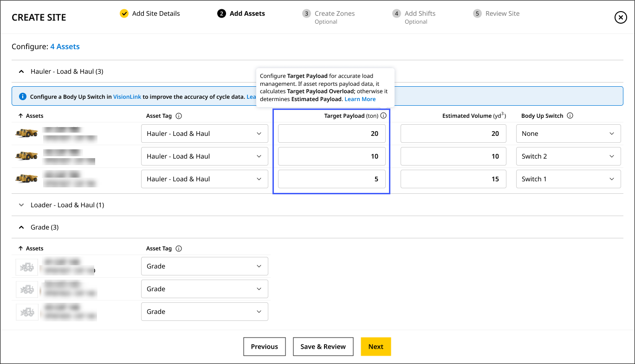This screenshot has width=635, height=364.
Task: Click the blue info banner icon
Action: (x=22, y=96)
